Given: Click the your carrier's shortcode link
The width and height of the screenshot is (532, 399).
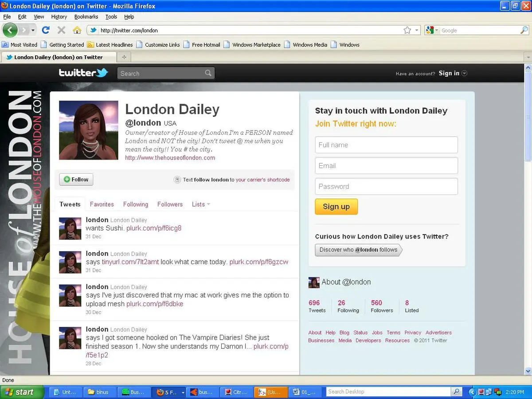Looking at the screenshot, I should click(263, 180).
